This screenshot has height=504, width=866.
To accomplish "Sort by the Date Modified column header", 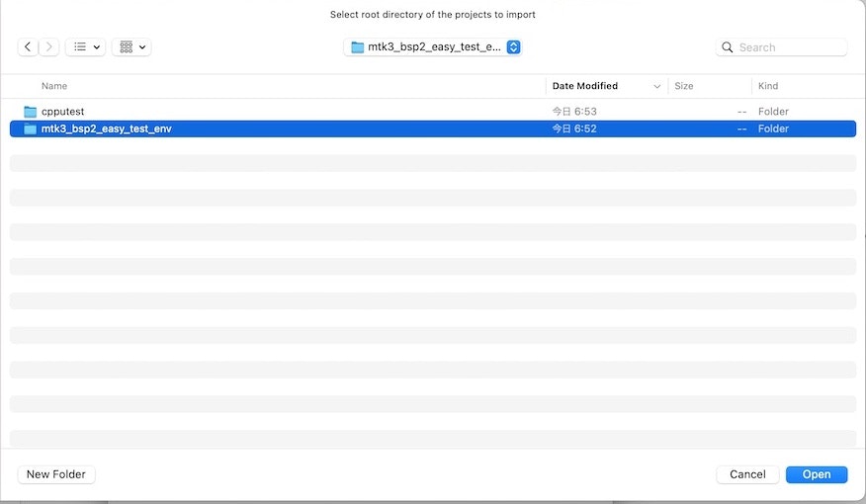I will click(x=585, y=86).
